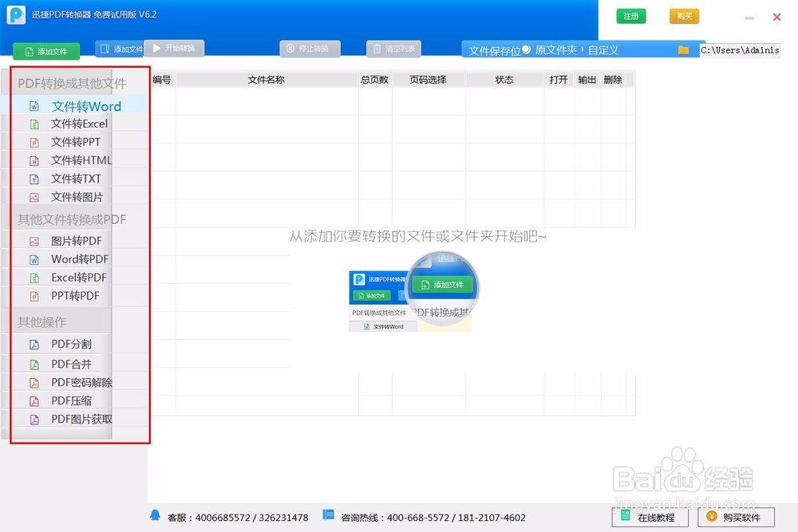Click the tutorial illustration thumbnail in center
The height and width of the screenshot is (532, 798).
point(413,292)
